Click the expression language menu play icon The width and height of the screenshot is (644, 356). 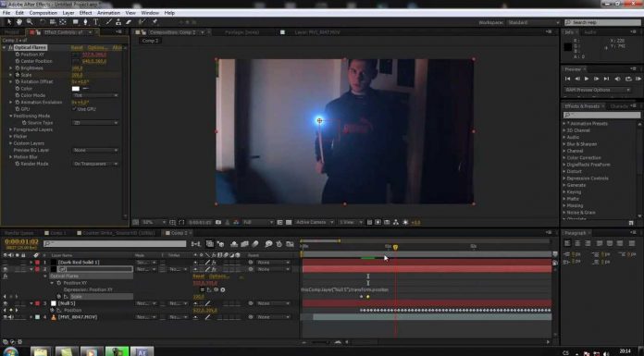(x=223, y=289)
